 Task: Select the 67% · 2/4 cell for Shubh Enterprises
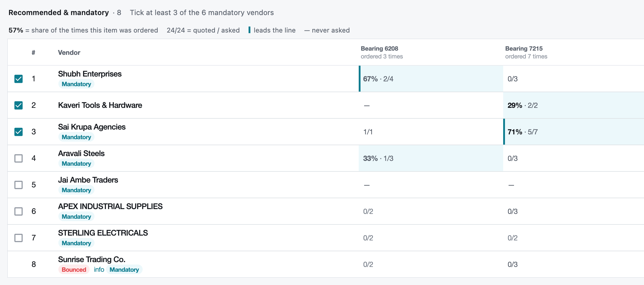(x=431, y=79)
